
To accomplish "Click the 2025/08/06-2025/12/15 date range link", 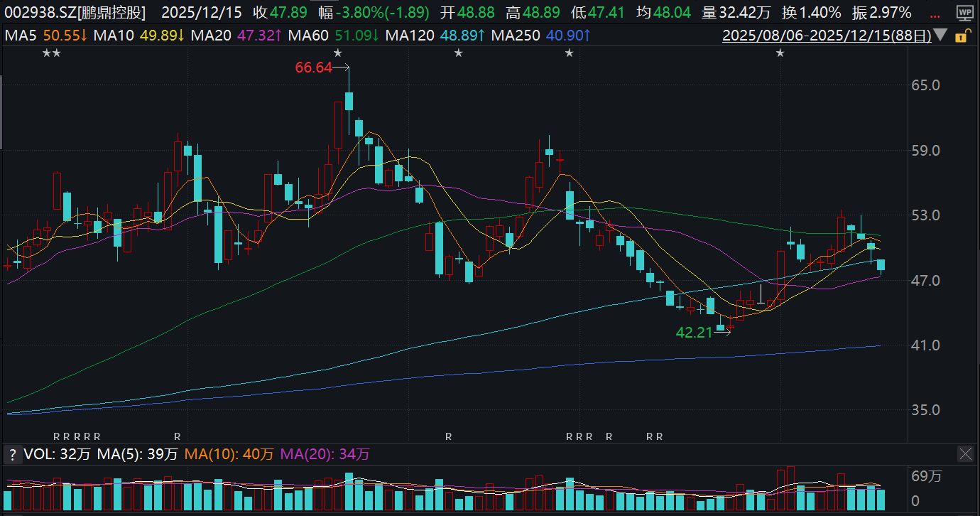I will click(x=826, y=35).
